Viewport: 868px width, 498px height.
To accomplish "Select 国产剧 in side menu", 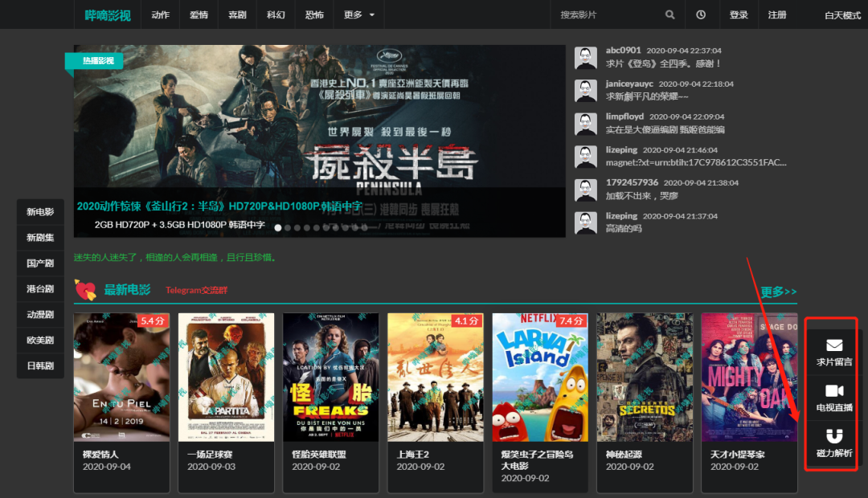I will point(40,263).
